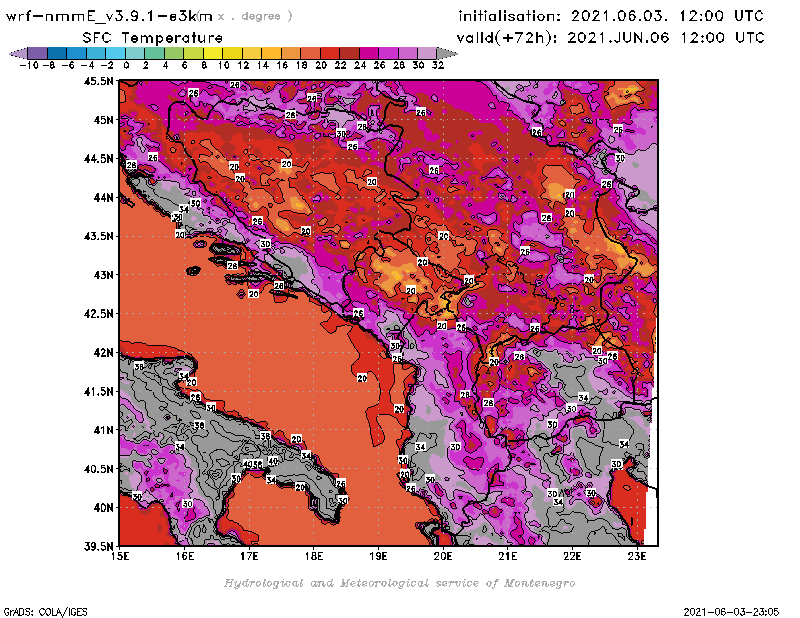Click the '40N' latitude axis label
800x618 pixels.
coord(103,508)
